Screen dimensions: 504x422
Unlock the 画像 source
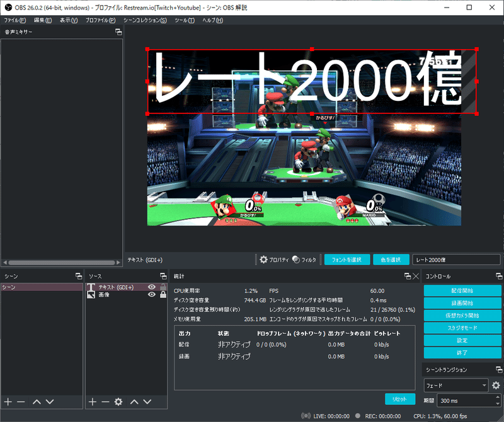163,294
